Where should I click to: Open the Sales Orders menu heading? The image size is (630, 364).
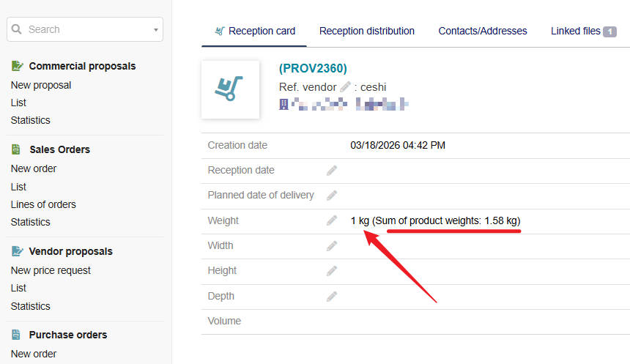click(x=59, y=149)
